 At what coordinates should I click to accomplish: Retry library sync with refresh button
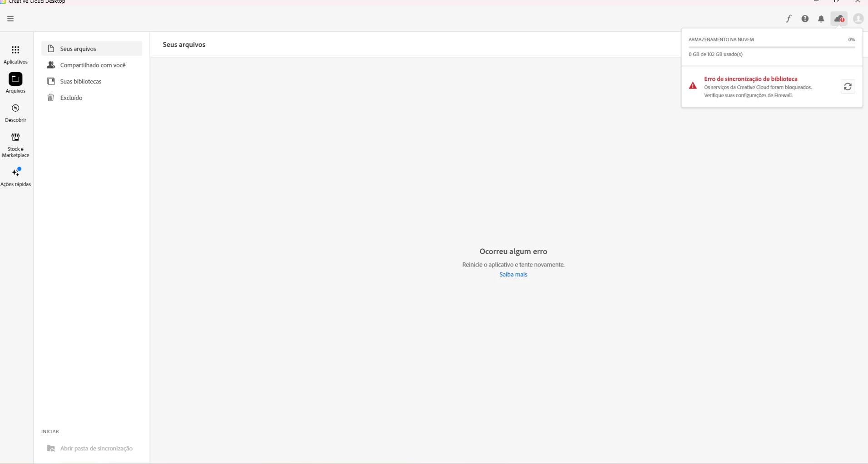pyautogui.click(x=848, y=87)
